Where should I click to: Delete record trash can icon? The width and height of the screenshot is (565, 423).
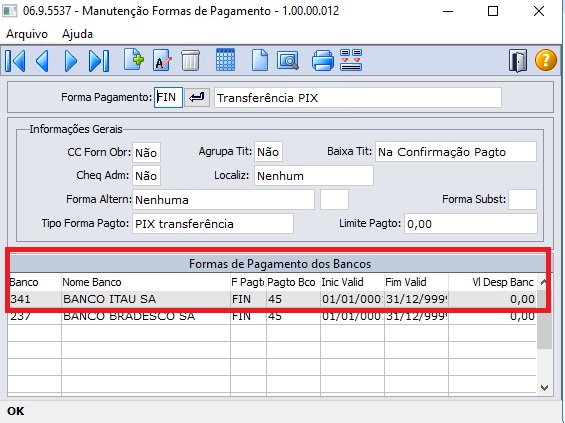click(190, 60)
